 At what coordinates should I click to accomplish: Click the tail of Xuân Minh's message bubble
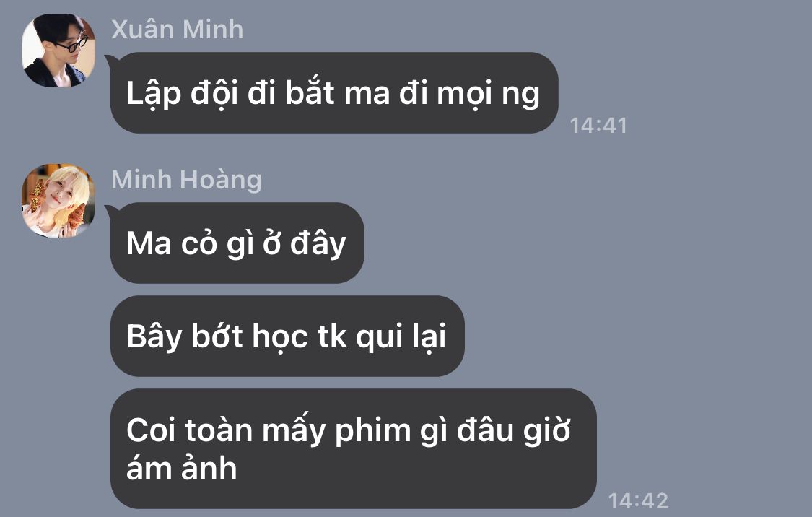pyautogui.click(x=109, y=60)
